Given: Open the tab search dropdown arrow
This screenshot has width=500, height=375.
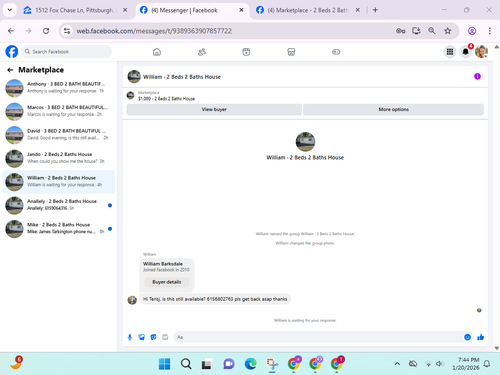Looking at the screenshot, I should click(10, 10).
